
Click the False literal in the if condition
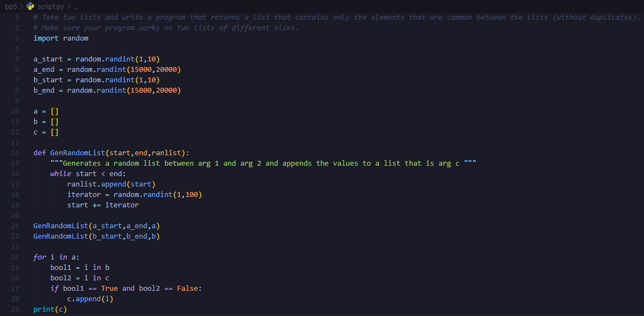pyautogui.click(x=187, y=288)
